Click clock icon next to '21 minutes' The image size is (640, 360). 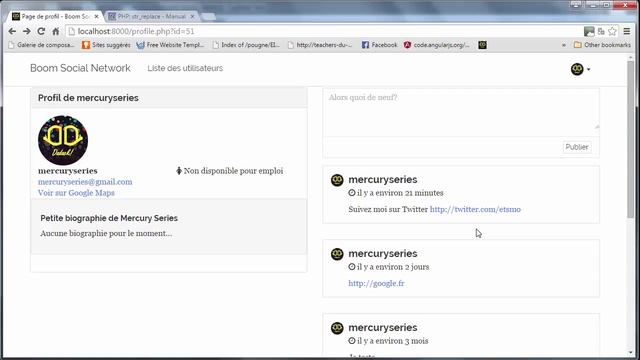[x=352, y=193]
